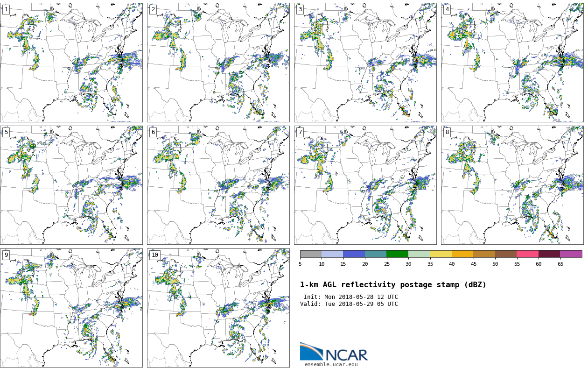Screen dimensions: 588x368
Task: Choose ensemble member 6 map panel
Action: [218, 185]
